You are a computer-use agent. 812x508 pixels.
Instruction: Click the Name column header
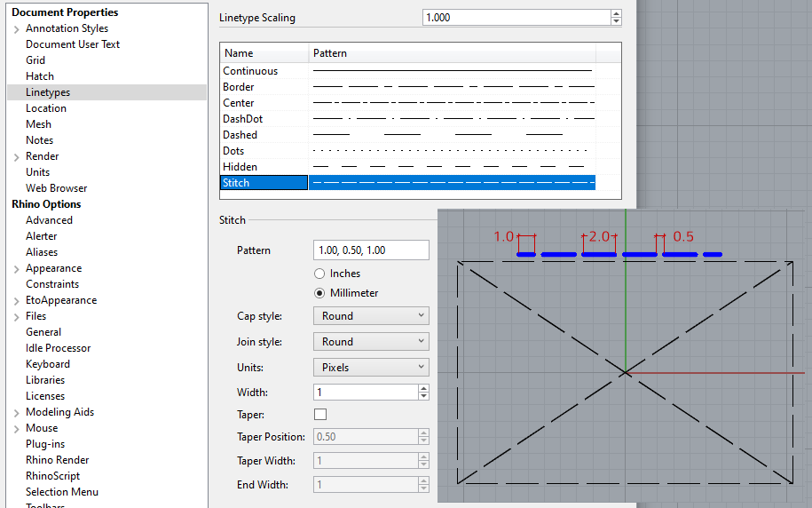pos(264,53)
